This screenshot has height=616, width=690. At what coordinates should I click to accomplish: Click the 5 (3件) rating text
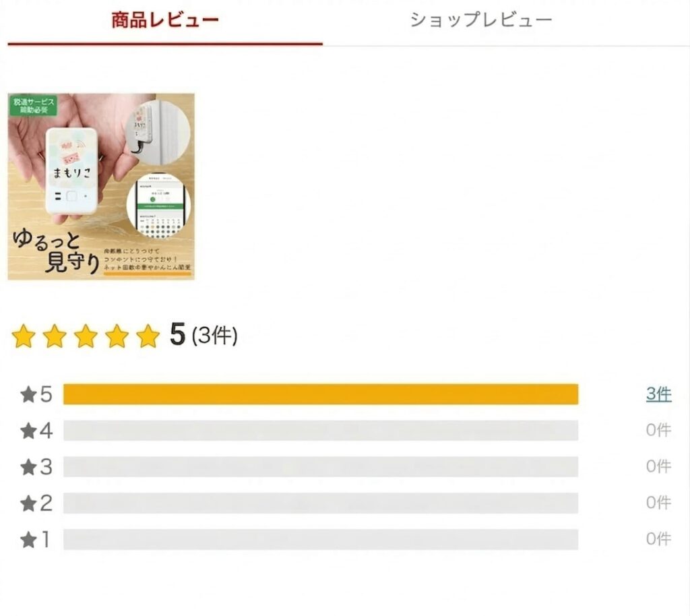click(x=202, y=336)
